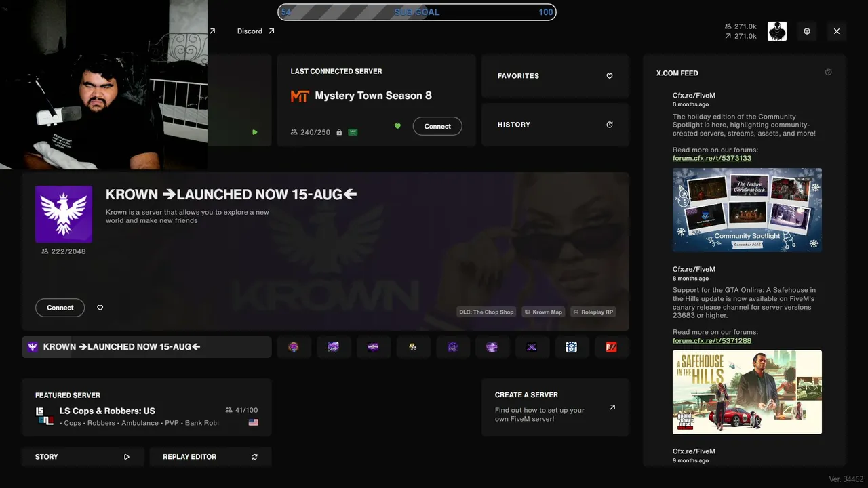Open the Favorites server list
The height and width of the screenshot is (488, 868).
[x=555, y=76]
